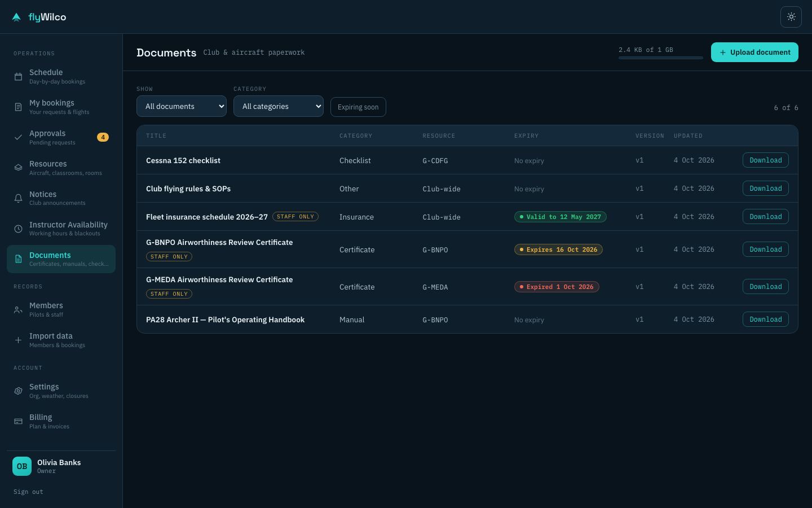Click the Expired 1 Oct 2026 status pill

557,287
